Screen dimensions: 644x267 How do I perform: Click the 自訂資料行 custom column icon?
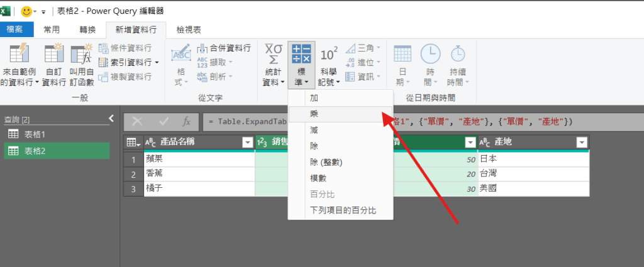53,55
